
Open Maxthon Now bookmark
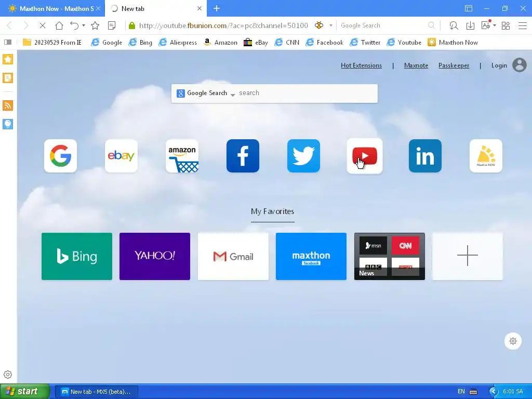453,42
